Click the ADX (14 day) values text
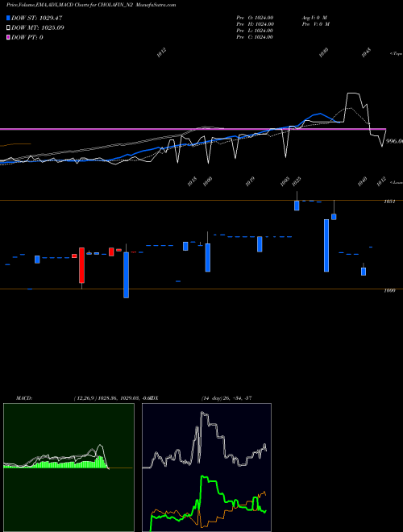Image resolution: width=403 pixels, height=532 pixels. [x=226, y=398]
